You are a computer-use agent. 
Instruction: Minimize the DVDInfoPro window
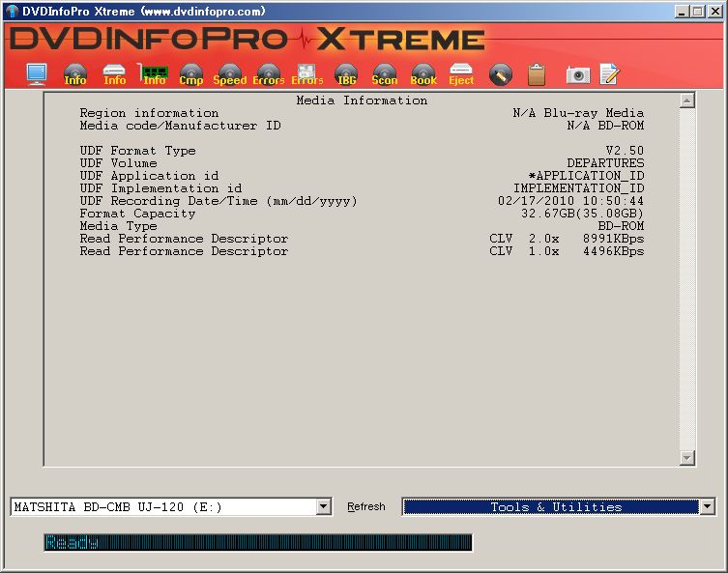pos(682,12)
